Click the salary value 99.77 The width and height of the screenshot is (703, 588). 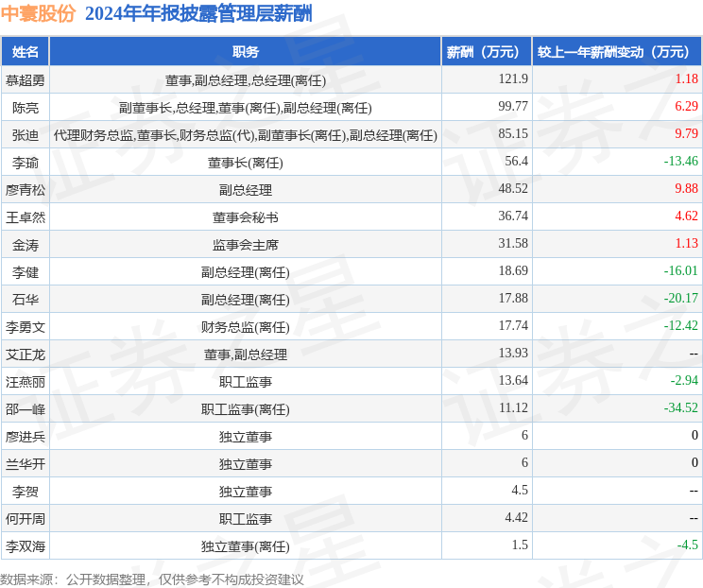click(x=513, y=106)
